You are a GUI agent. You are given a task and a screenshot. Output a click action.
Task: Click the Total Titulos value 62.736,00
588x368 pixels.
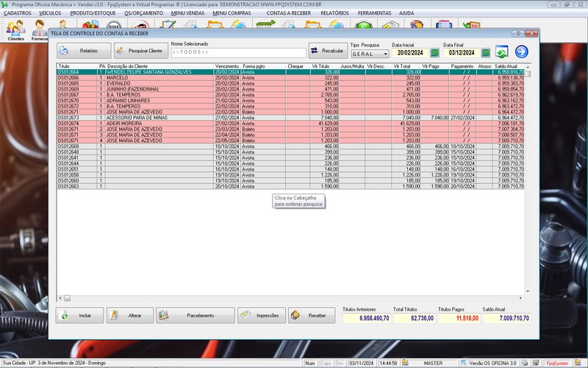[414, 319]
